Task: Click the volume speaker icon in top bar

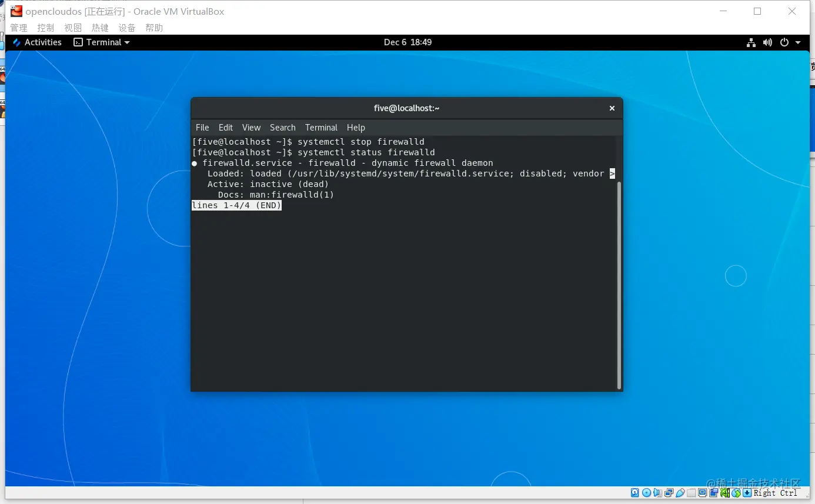Action: [x=767, y=42]
